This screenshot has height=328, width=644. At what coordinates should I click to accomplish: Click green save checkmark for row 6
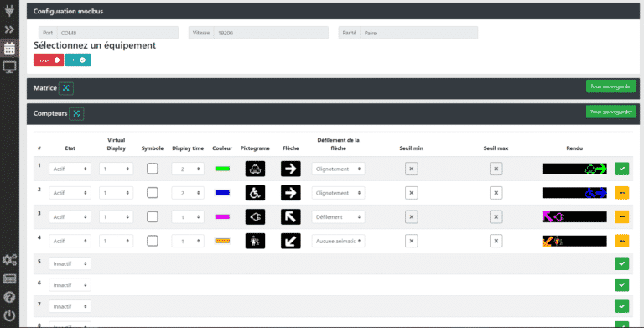pyautogui.click(x=622, y=285)
